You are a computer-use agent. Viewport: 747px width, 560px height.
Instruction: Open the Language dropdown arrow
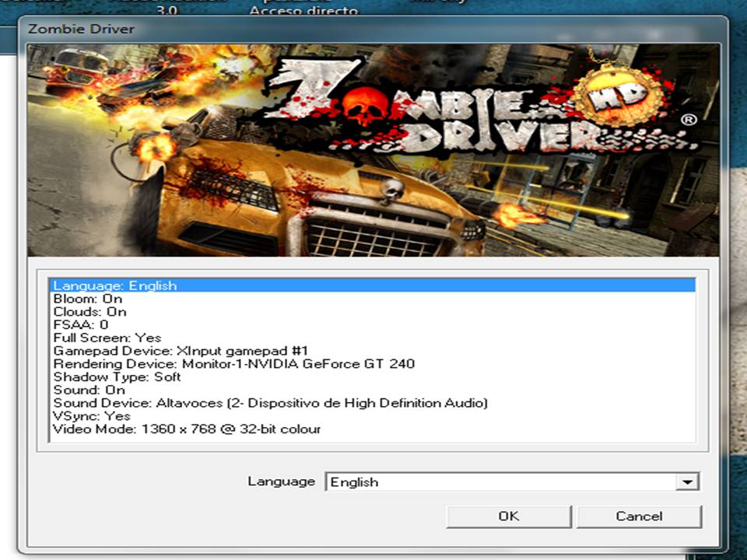pos(687,482)
